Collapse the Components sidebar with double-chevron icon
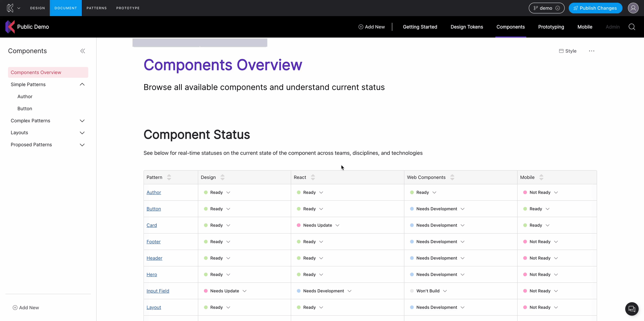644x321 pixels. tap(83, 51)
